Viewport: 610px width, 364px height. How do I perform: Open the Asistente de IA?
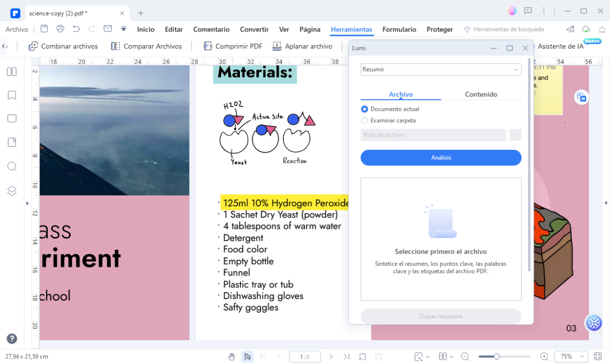561,46
